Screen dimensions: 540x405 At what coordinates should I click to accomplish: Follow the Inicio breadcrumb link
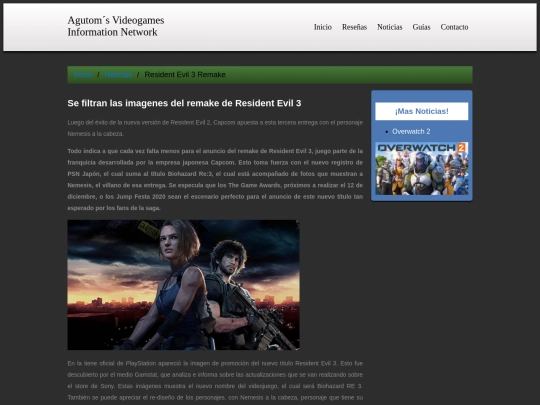(83, 75)
